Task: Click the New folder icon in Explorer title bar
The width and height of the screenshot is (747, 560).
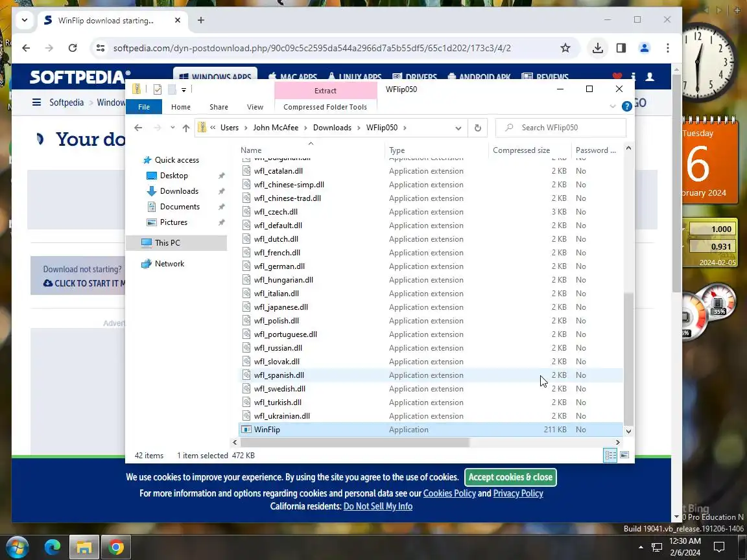Action: 172,89
